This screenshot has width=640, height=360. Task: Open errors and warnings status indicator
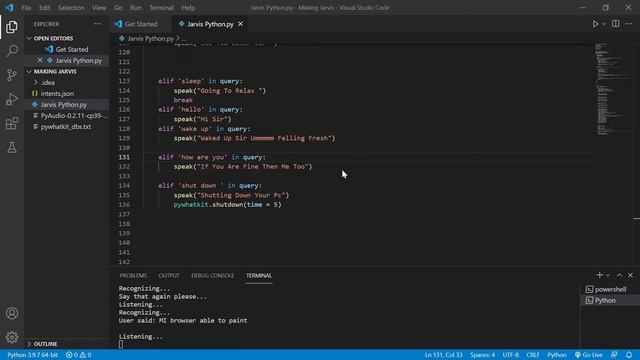(x=78, y=355)
